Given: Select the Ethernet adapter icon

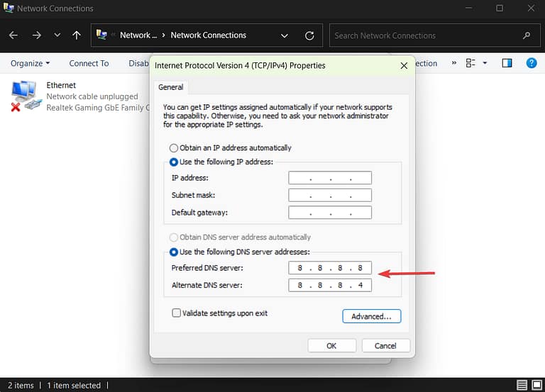Looking at the screenshot, I should (26, 96).
